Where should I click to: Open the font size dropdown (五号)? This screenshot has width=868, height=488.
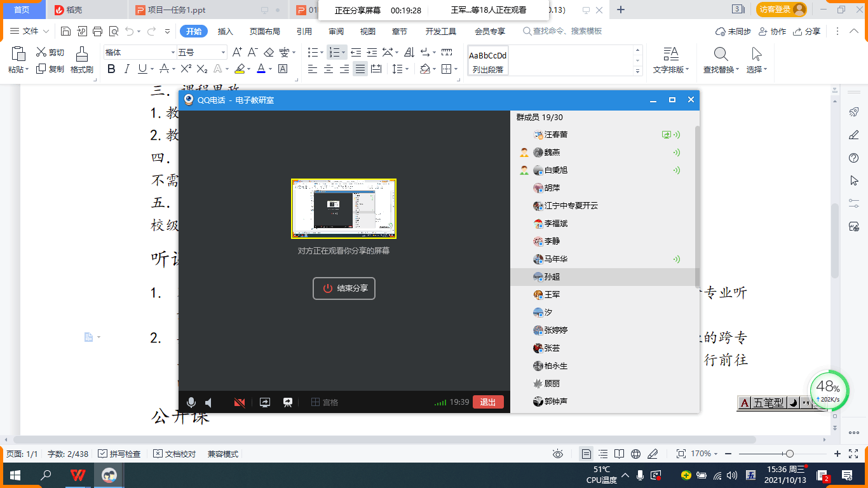223,52
